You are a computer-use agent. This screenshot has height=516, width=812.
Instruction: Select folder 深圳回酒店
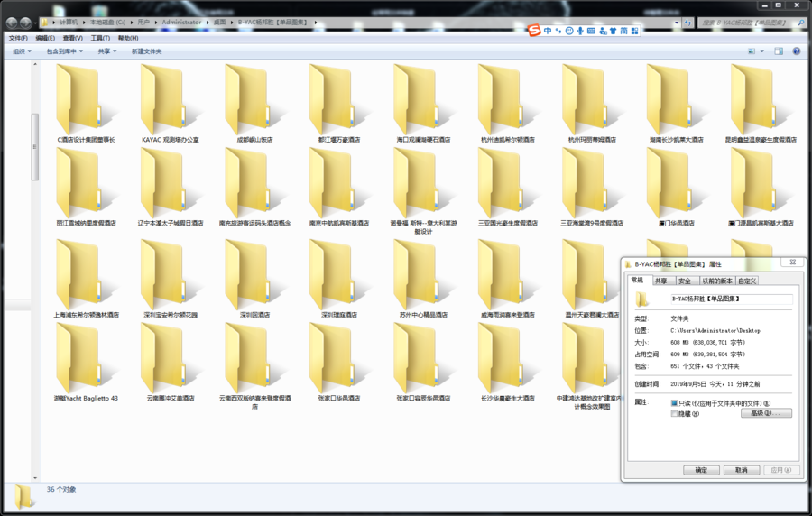coord(254,279)
